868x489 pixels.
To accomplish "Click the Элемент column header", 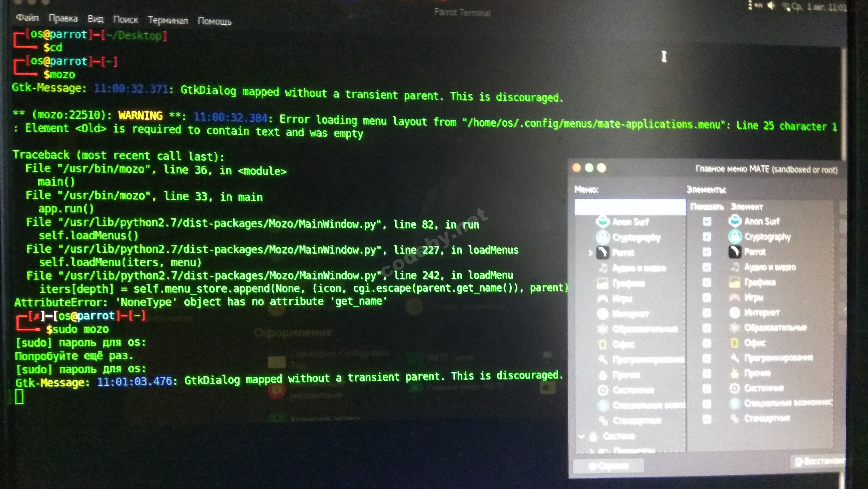I will tap(747, 207).
